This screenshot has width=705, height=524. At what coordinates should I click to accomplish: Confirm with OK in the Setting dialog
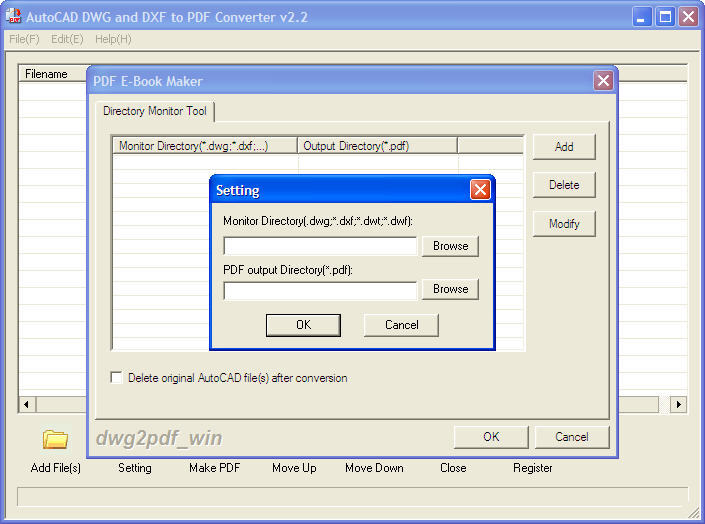tap(303, 325)
